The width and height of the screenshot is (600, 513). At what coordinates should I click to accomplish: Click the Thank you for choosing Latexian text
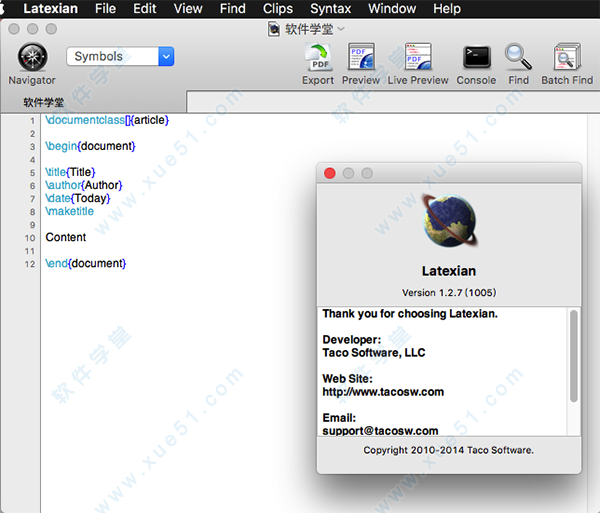410,314
